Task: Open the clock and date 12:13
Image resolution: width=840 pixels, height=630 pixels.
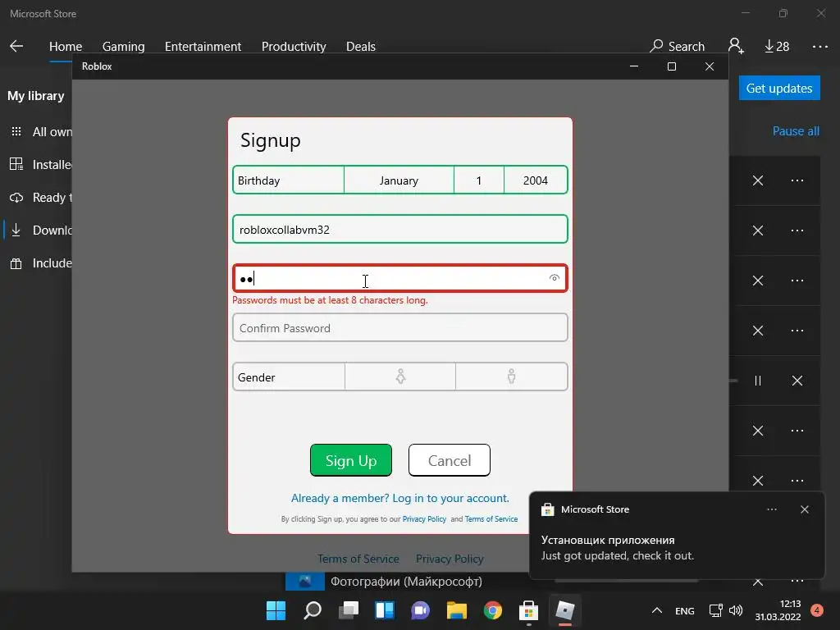Action: point(778,610)
